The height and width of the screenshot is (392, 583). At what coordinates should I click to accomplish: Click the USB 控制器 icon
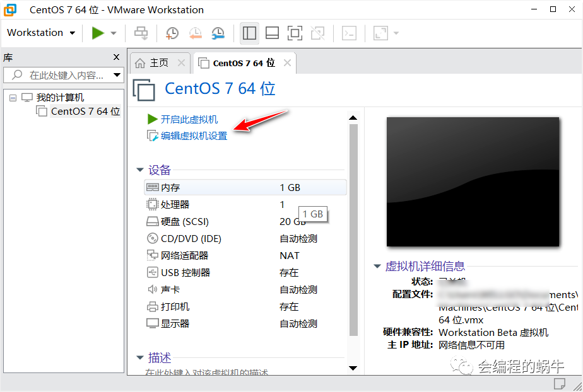pos(152,272)
